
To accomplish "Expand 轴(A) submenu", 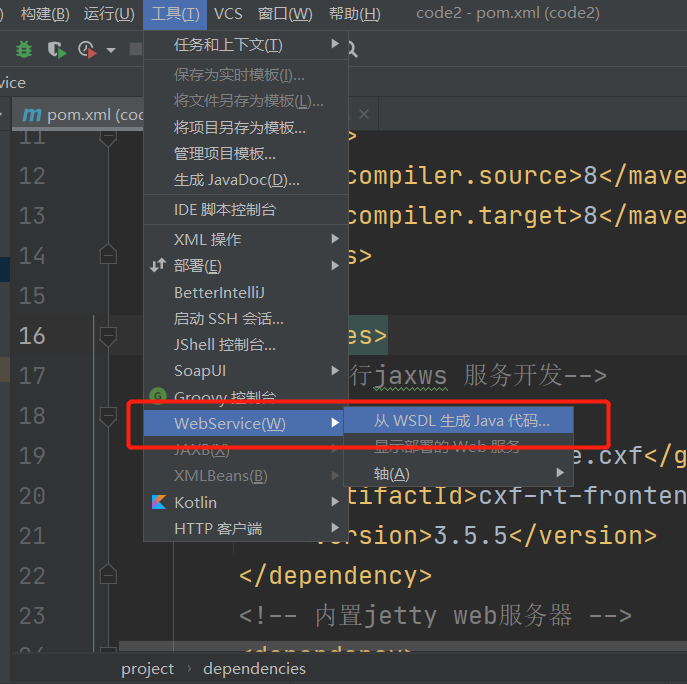I will pyautogui.click(x=459, y=473).
